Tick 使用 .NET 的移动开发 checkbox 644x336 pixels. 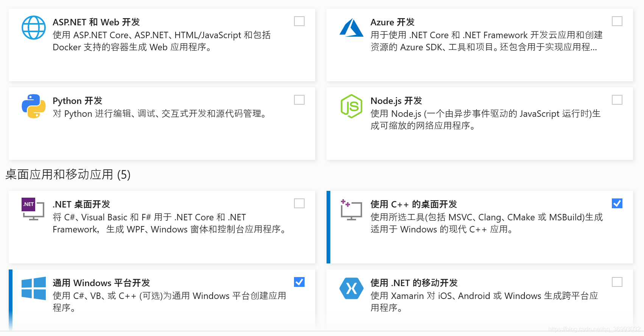coord(617,282)
